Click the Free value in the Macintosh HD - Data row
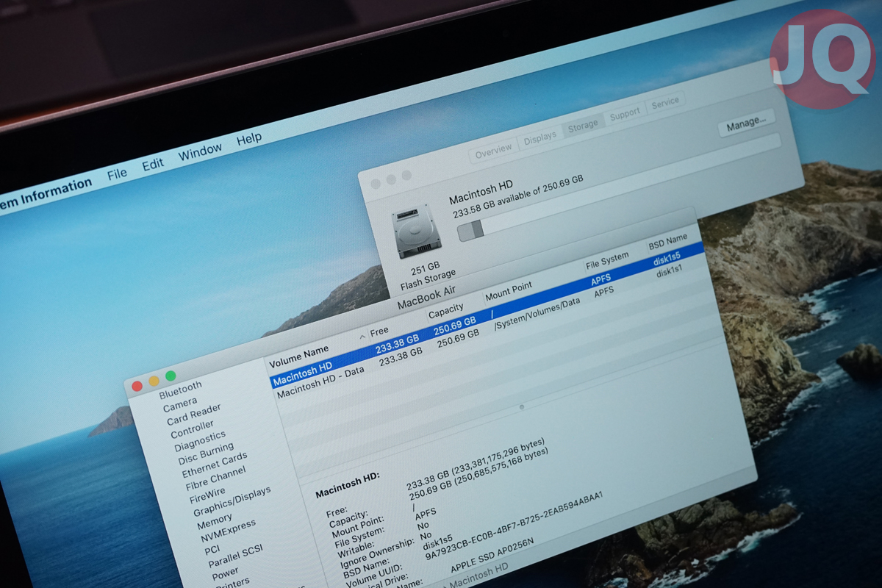 point(401,357)
